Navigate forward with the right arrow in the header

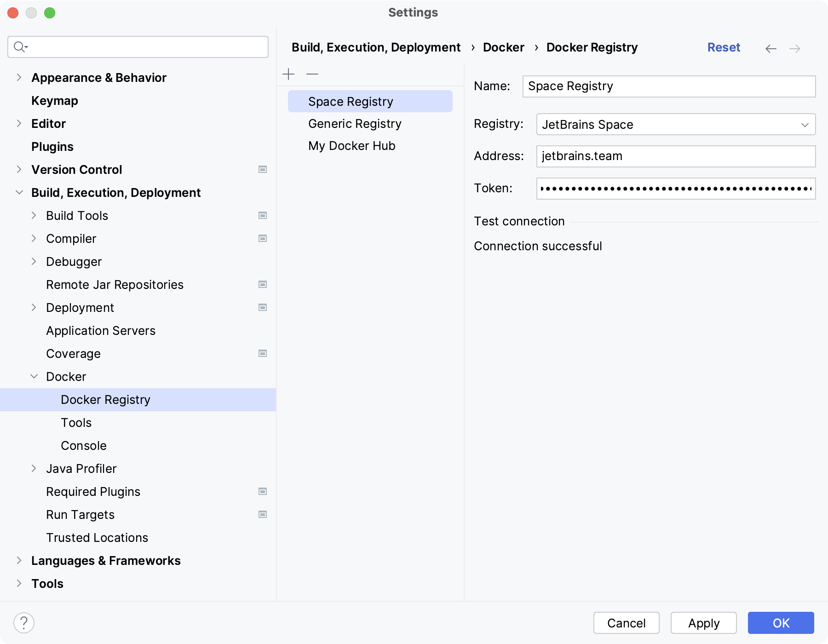point(795,48)
